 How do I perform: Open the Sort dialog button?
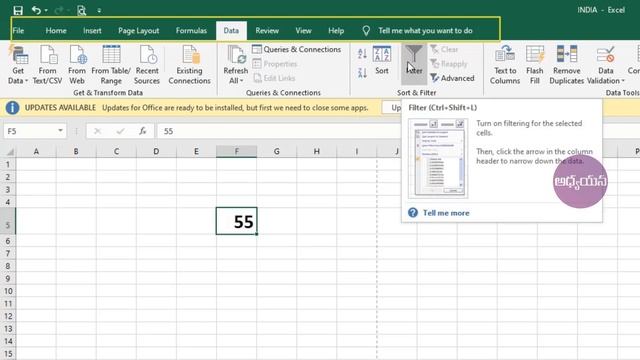tap(382, 60)
